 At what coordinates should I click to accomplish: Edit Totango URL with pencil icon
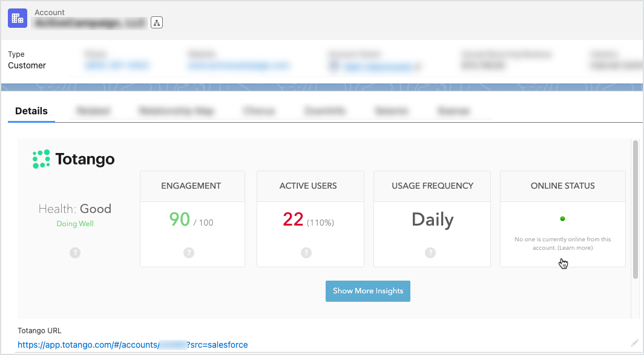pyautogui.click(x=635, y=343)
